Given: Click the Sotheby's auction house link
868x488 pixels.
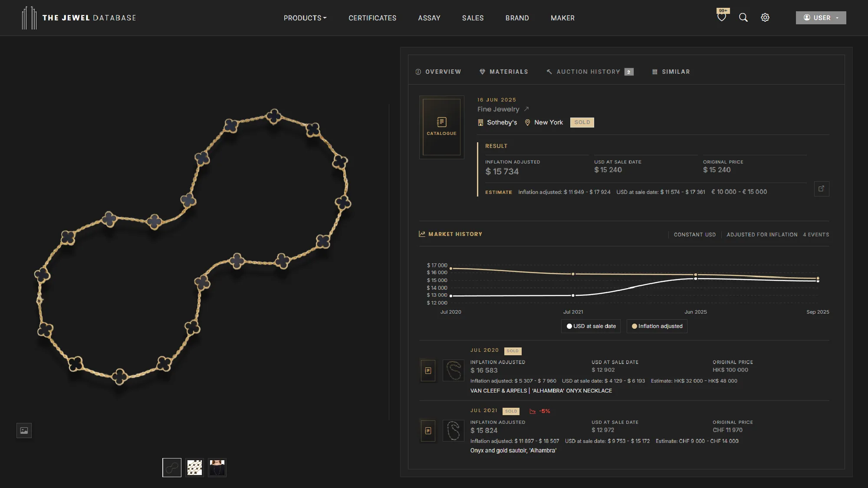Looking at the screenshot, I should pos(502,123).
